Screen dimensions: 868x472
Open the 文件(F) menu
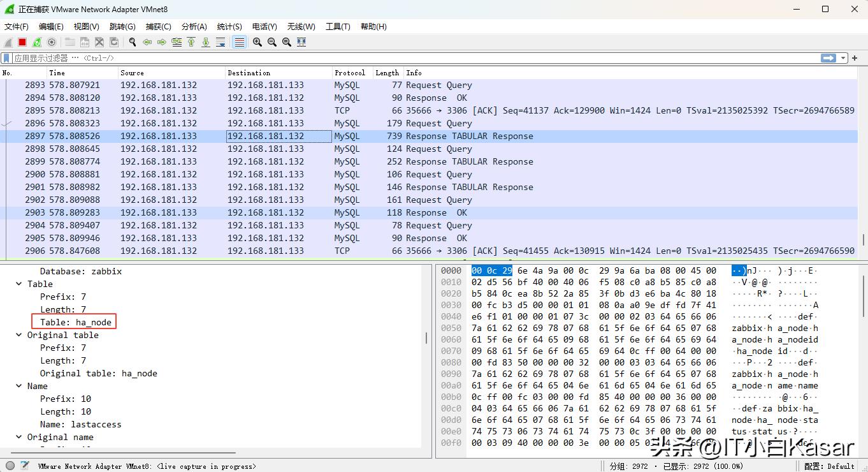pos(17,27)
